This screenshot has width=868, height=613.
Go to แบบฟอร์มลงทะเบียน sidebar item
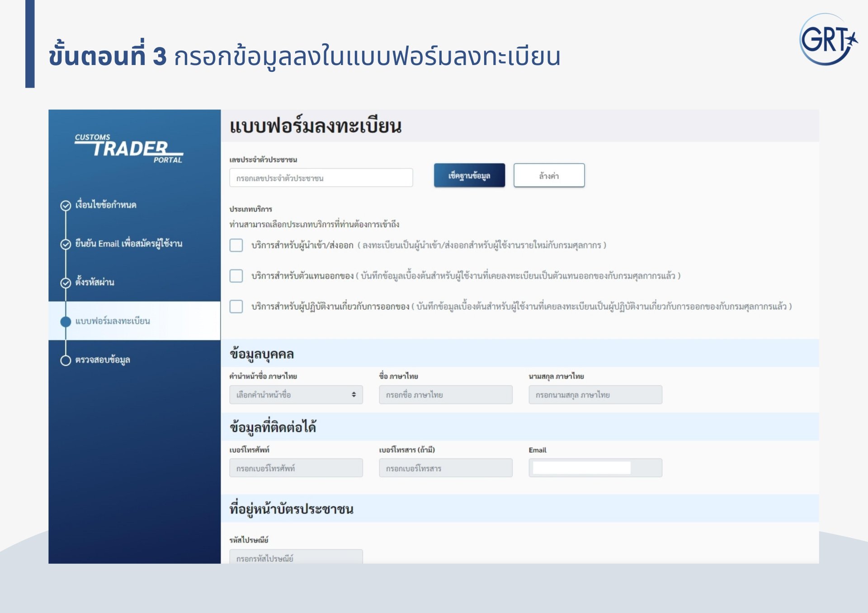click(113, 321)
